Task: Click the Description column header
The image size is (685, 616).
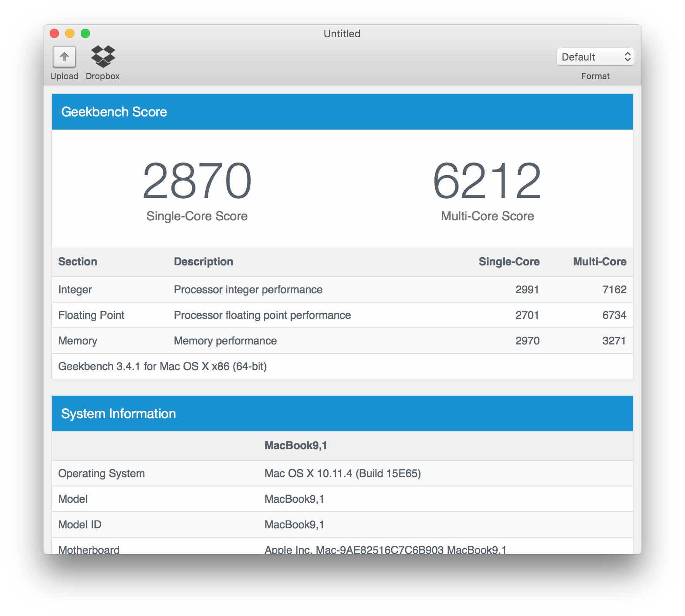Action: [203, 262]
